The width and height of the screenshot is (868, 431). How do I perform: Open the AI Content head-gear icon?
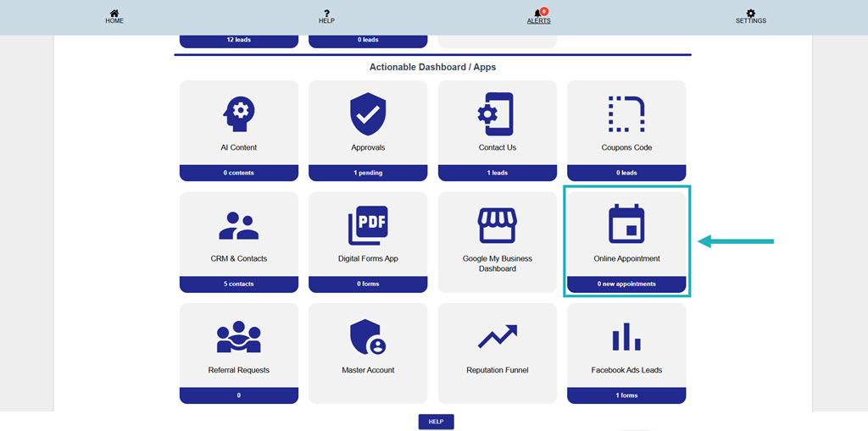tap(239, 113)
